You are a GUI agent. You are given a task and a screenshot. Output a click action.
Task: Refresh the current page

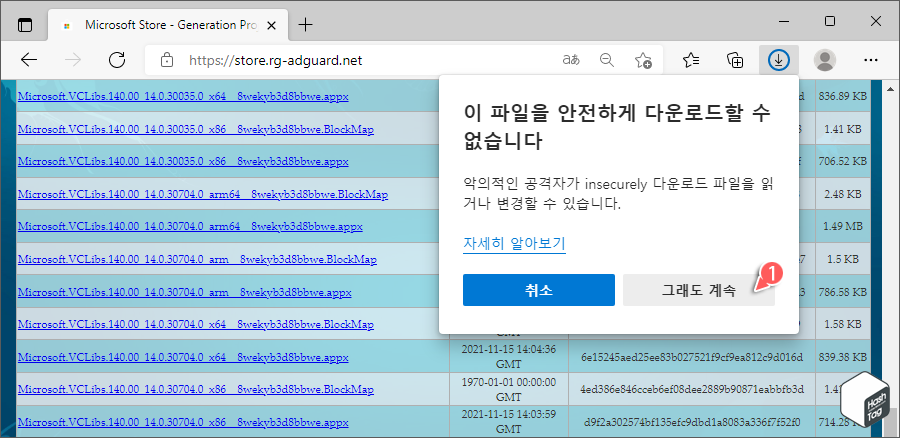coord(117,60)
